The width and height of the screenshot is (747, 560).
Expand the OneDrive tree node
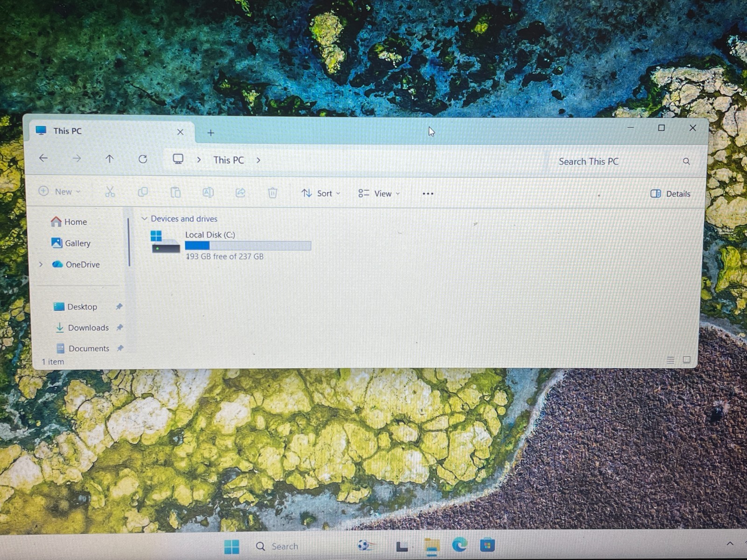pos(41,264)
